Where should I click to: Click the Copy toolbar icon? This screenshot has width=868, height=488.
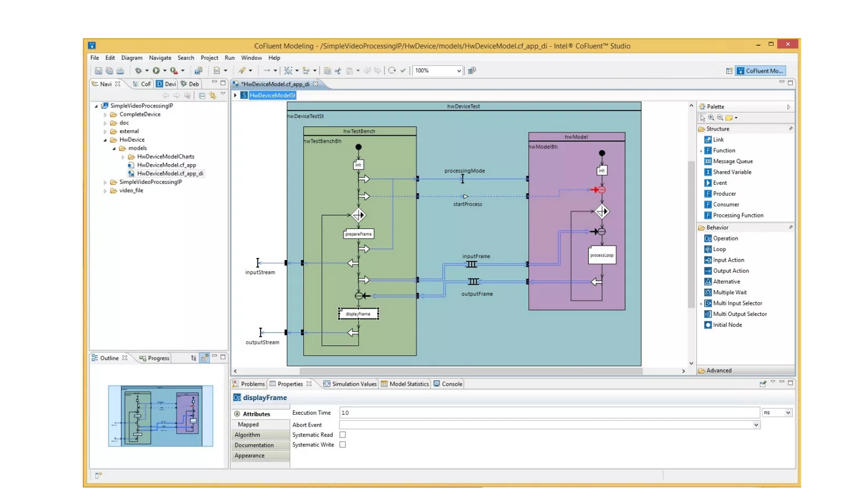click(328, 71)
